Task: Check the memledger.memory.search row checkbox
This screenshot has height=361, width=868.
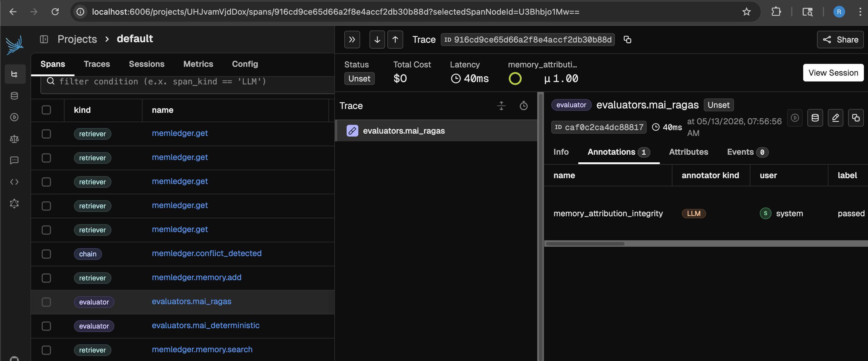Action: coord(46,350)
